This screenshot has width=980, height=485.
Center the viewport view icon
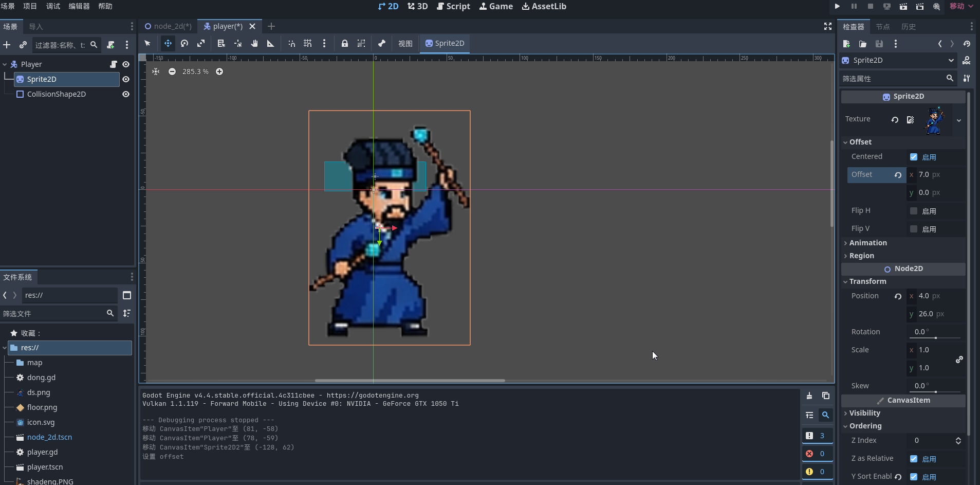[x=156, y=71]
